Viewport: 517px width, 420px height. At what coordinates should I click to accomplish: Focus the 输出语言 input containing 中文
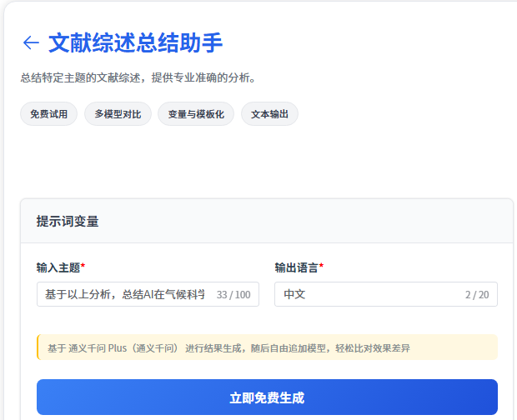coord(367,294)
